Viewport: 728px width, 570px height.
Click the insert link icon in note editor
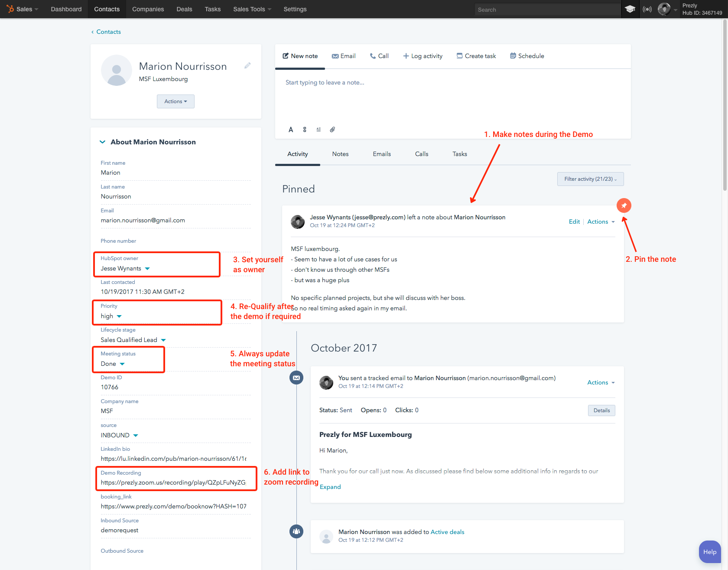pyautogui.click(x=305, y=130)
